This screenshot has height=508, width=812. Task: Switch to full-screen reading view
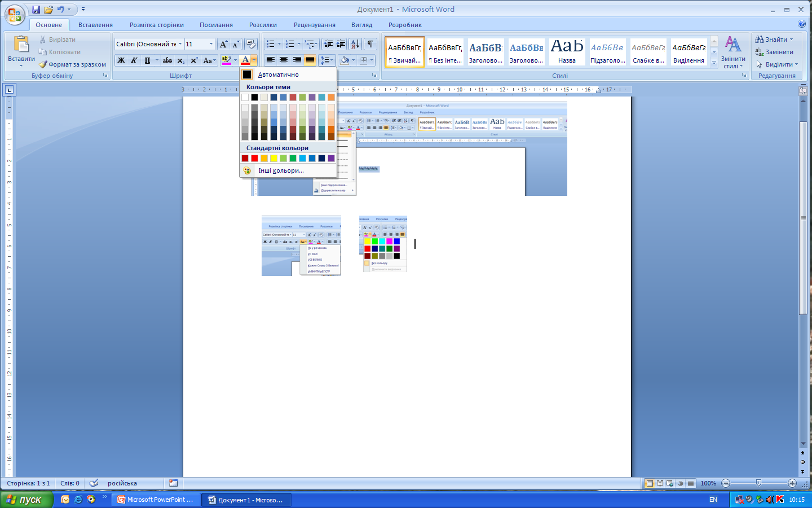pyautogui.click(x=660, y=483)
